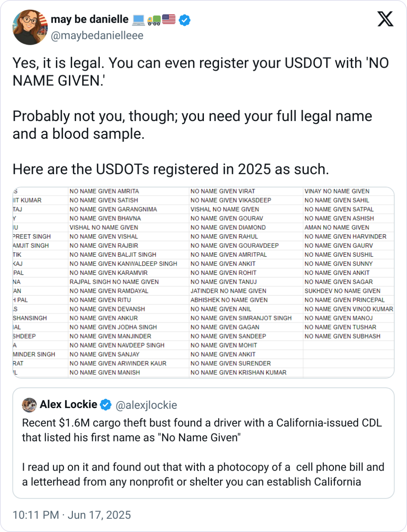
Task: Click the 'NO NAME GIVEN AMRITA' cell
Action: click(104, 191)
